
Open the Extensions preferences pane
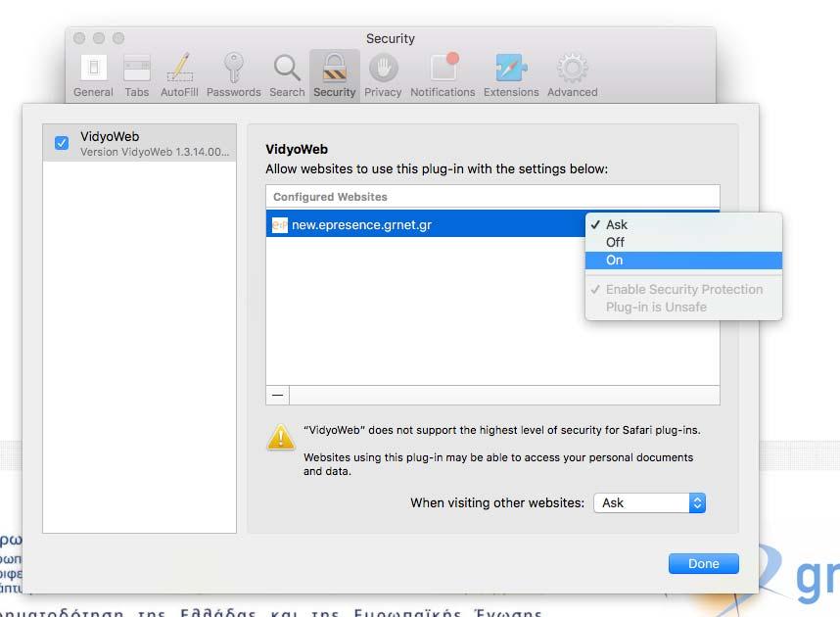click(511, 75)
